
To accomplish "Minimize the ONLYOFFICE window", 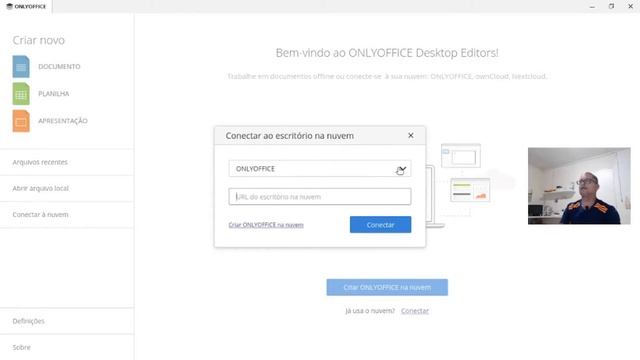I will click(x=592, y=7).
